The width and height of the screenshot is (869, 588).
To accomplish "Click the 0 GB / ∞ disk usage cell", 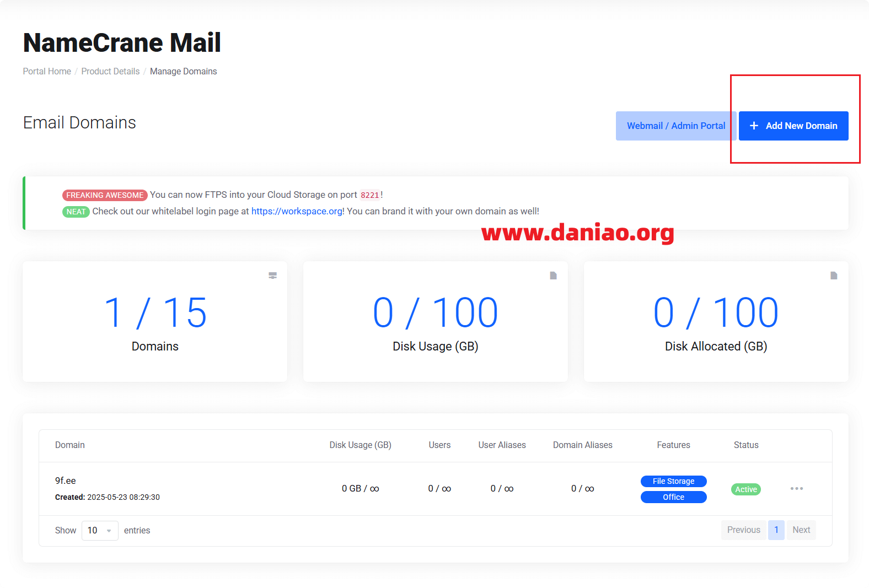I will 360,489.
